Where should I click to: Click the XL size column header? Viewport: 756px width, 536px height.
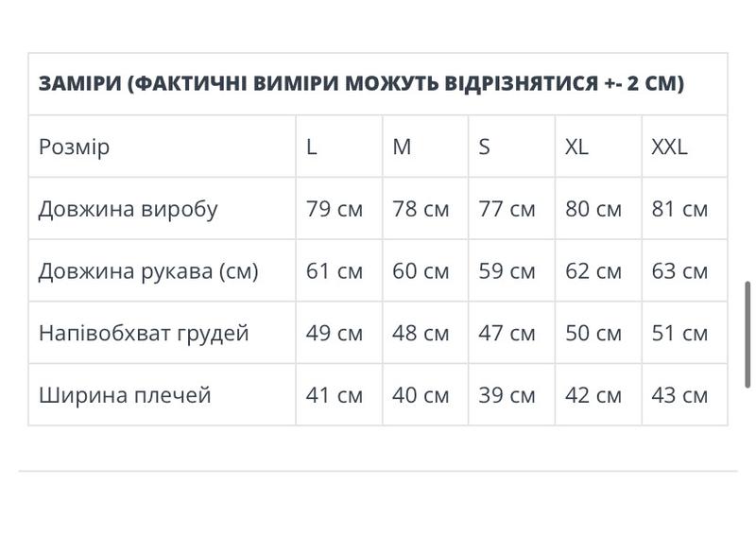tap(576, 147)
